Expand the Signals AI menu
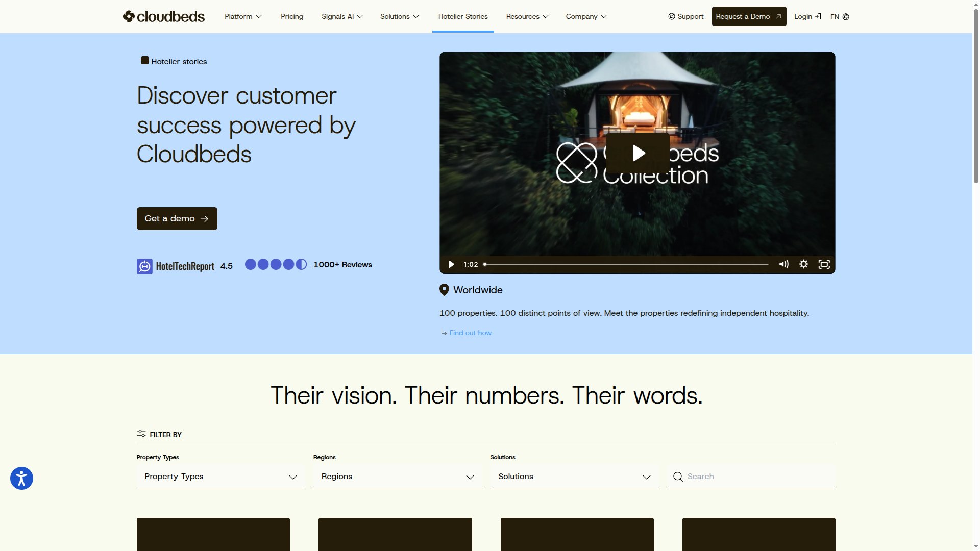 341,16
